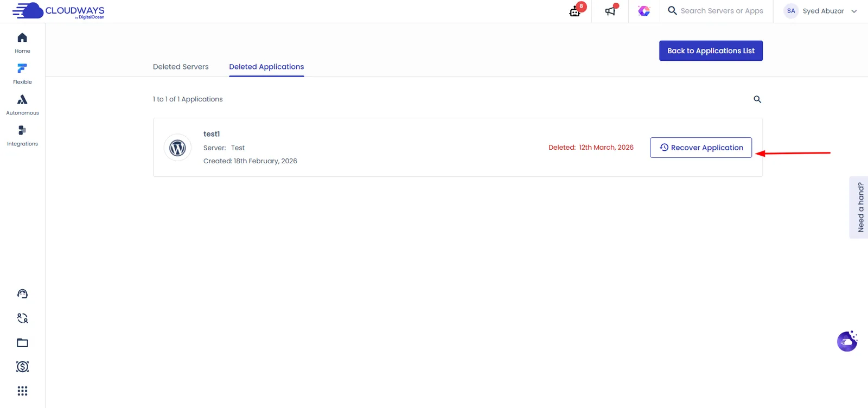This screenshot has height=408, width=868.
Task: Select the Deleted Applications tab
Action: coord(266,67)
